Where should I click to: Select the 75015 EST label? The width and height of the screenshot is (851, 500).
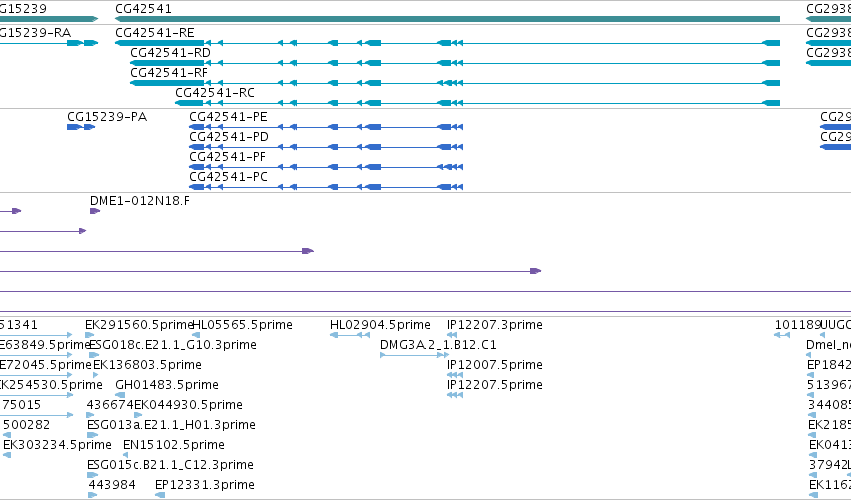click(21, 405)
